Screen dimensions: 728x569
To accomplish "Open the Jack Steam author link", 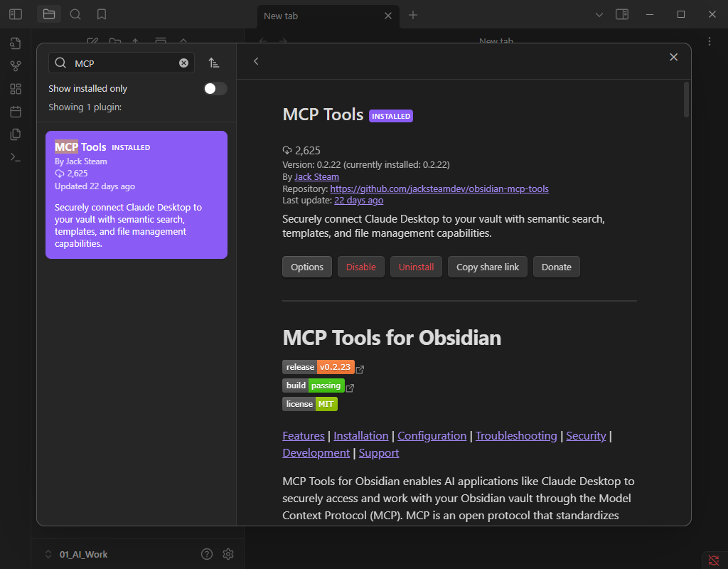I will click(x=316, y=177).
